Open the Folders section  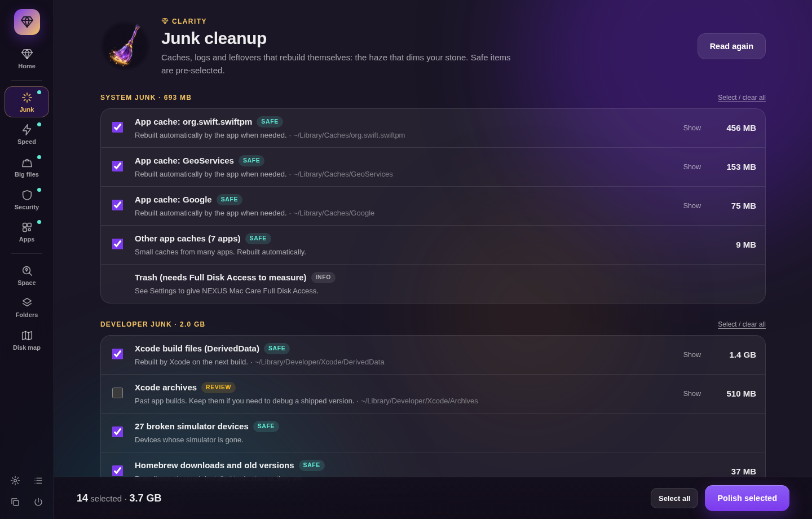point(27,307)
